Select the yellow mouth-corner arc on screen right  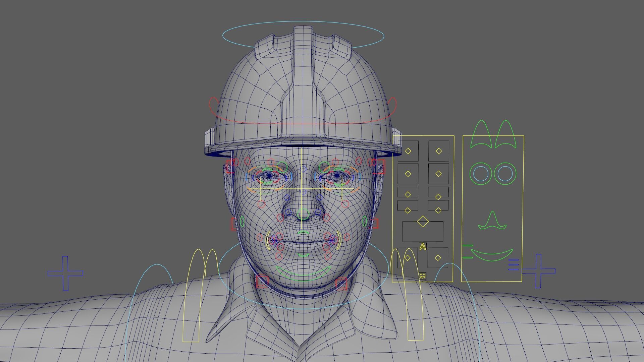click(x=338, y=240)
